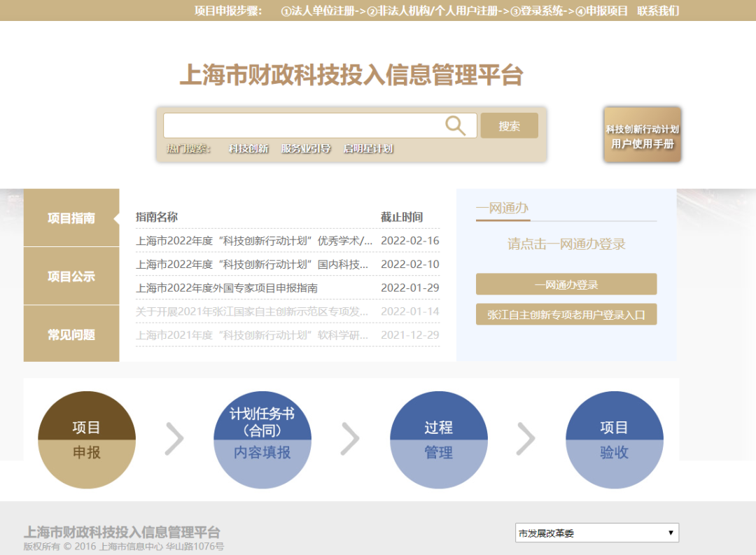Click the 项目验收 circle icon

point(615,440)
